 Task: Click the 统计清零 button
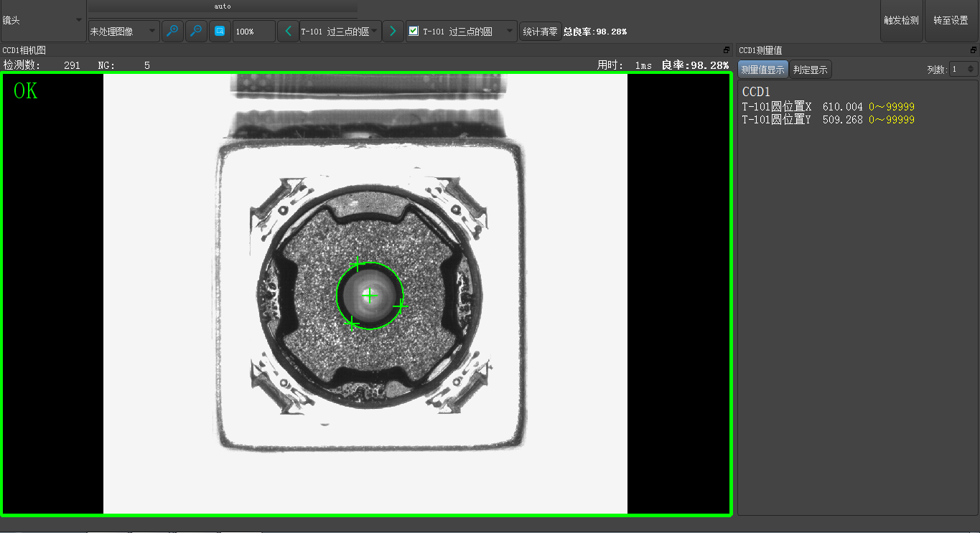pyautogui.click(x=540, y=32)
